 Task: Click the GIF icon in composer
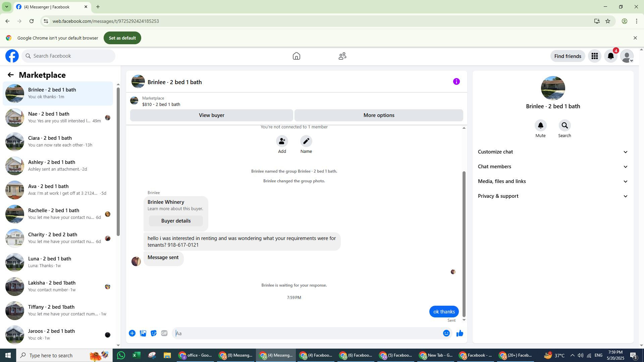[164, 333]
